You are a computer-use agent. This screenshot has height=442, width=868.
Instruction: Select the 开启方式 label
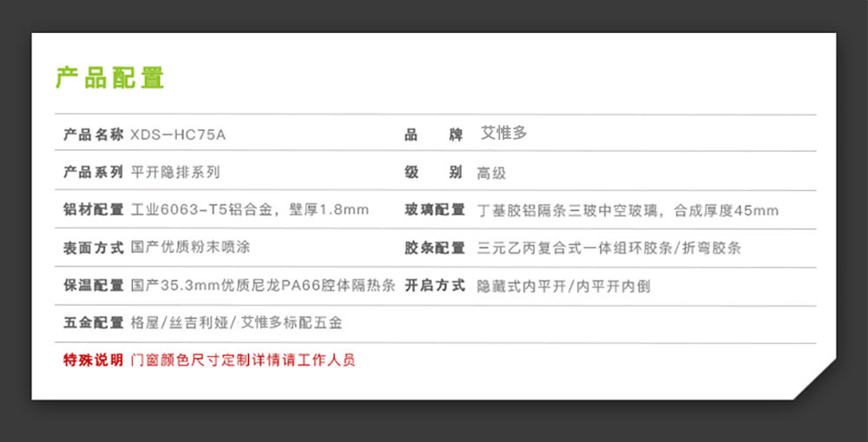pyautogui.click(x=435, y=285)
